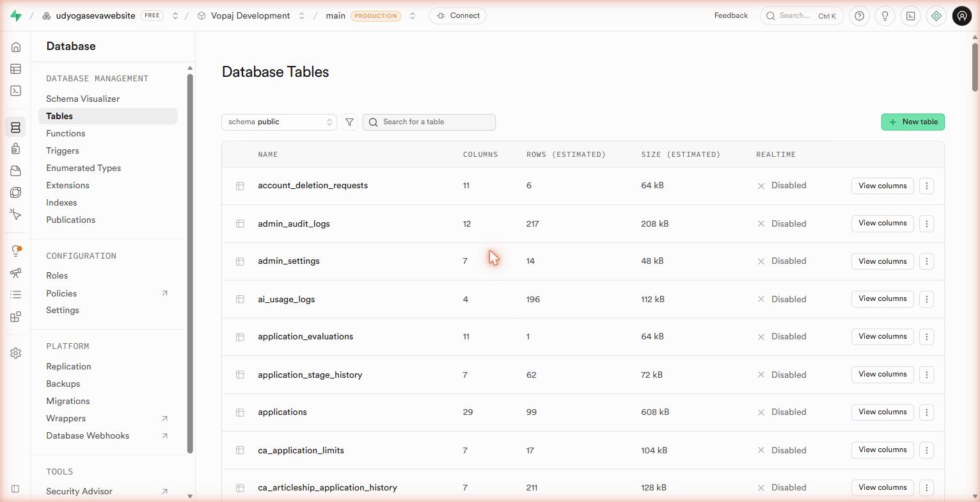Click the Search for a table field
The image size is (980, 502).
[x=429, y=122]
